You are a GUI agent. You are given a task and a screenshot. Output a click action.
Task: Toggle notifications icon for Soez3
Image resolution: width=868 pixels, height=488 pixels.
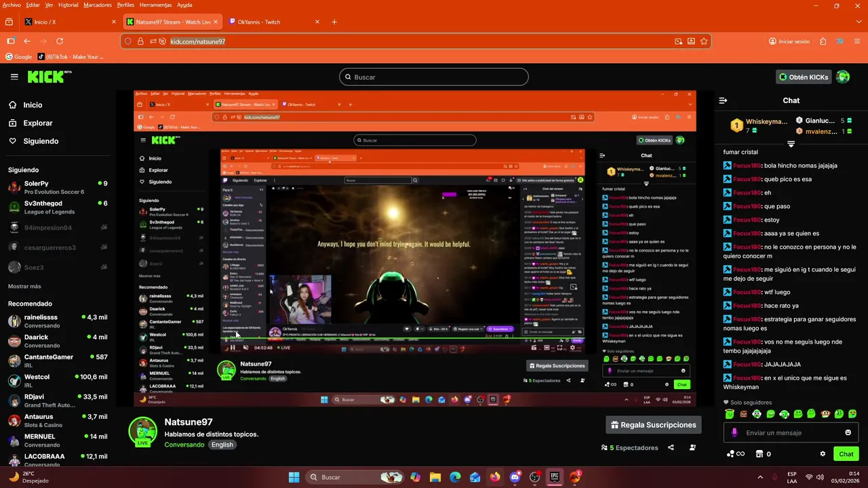(104, 268)
